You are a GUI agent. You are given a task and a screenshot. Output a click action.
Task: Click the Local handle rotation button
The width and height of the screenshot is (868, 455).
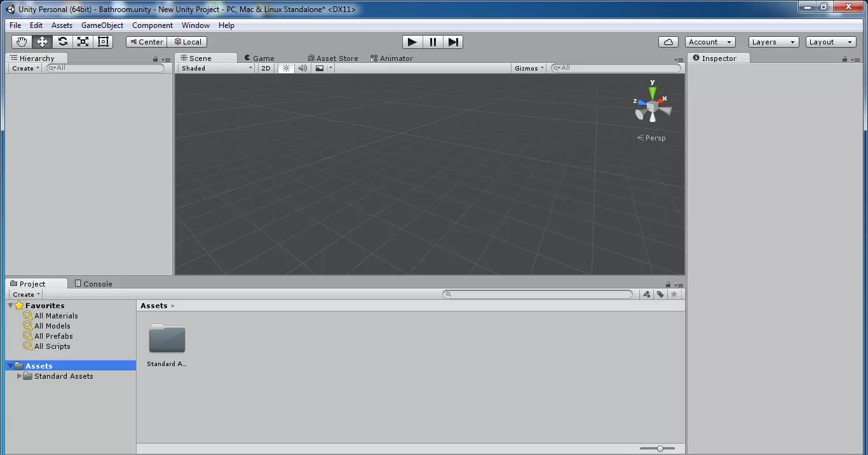click(187, 42)
